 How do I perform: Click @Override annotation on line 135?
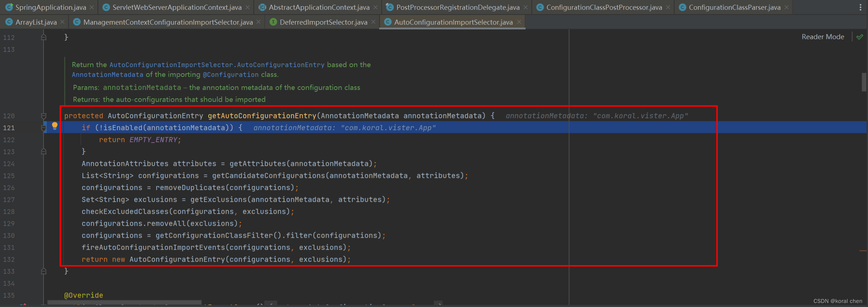83,295
